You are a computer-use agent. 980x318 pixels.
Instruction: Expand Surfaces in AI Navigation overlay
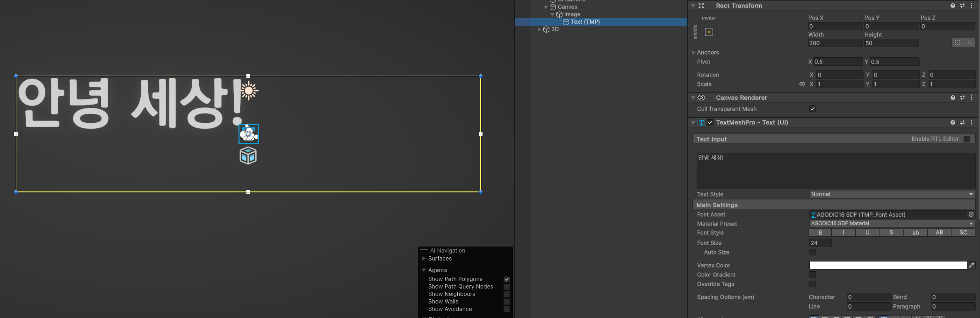(x=424, y=258)
